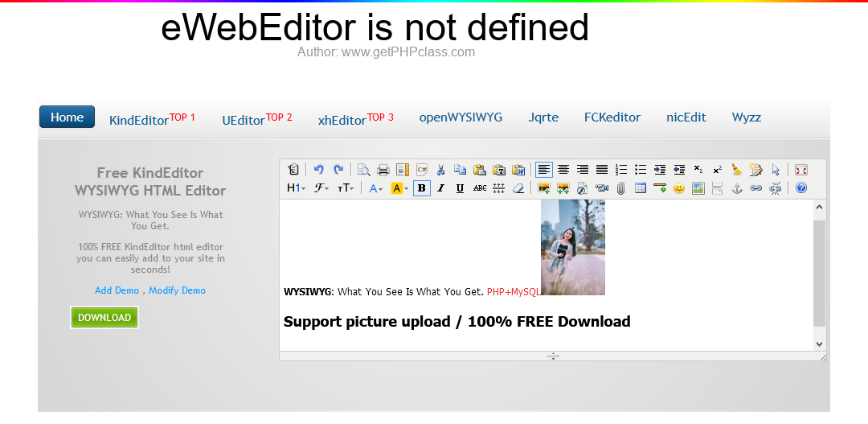
Task: Open the KindEditor TOP 1 tab
Action: [x=152, y=119]
